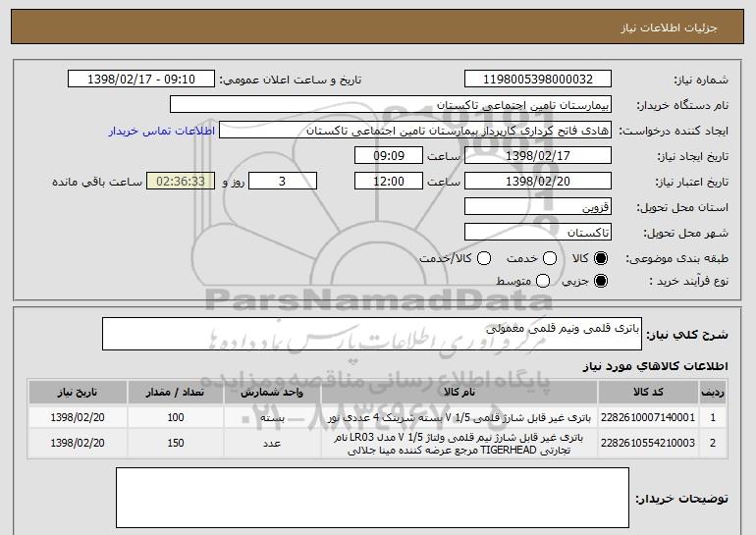Viewport: 756px width, 535px height.
Task: Click the توضیحات خریدار text area
Action: [x=372, y=498]
